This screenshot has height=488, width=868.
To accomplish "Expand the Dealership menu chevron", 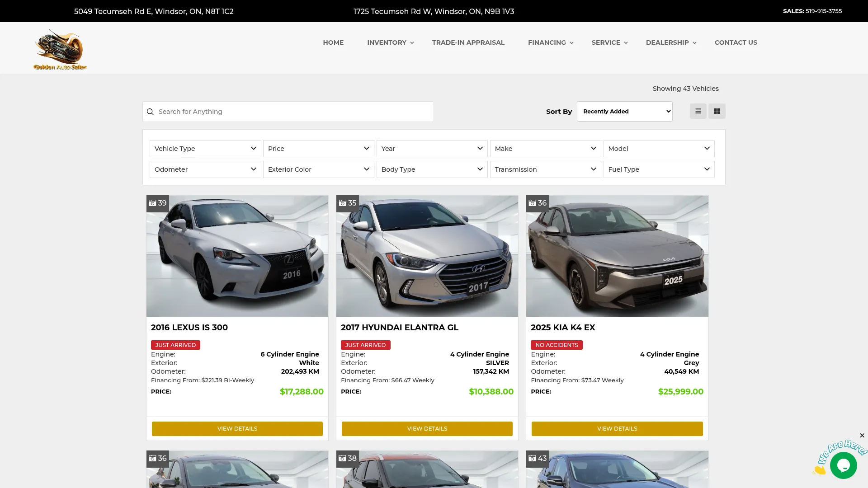I will click(694, 43).
